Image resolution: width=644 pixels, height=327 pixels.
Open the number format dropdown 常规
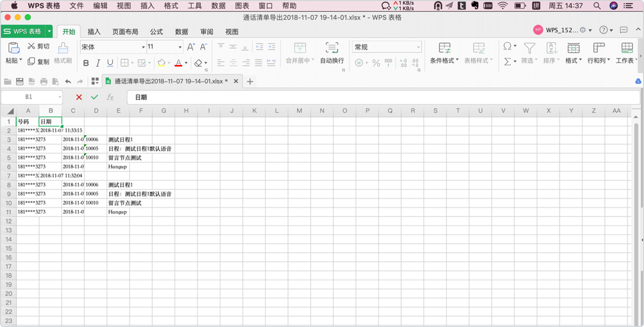418,47
